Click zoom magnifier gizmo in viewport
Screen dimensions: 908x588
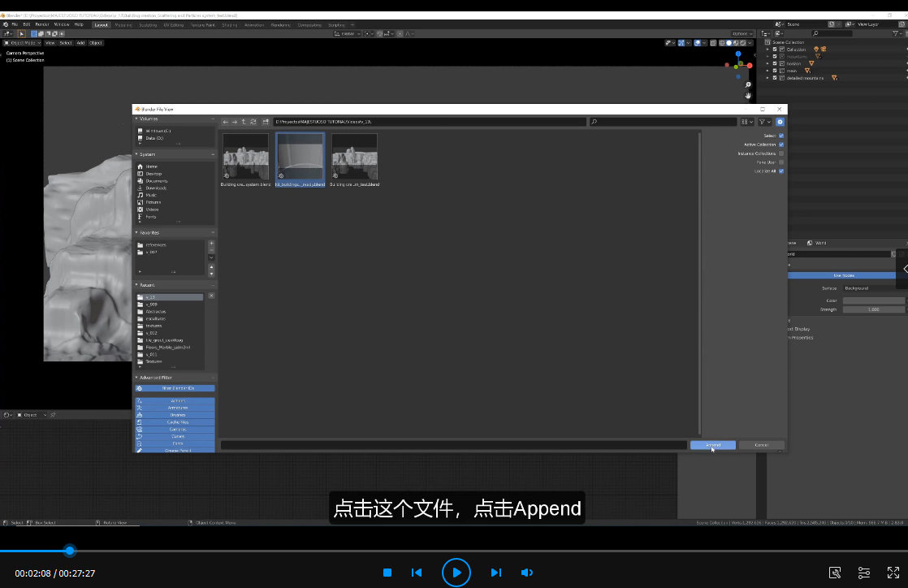748,84
